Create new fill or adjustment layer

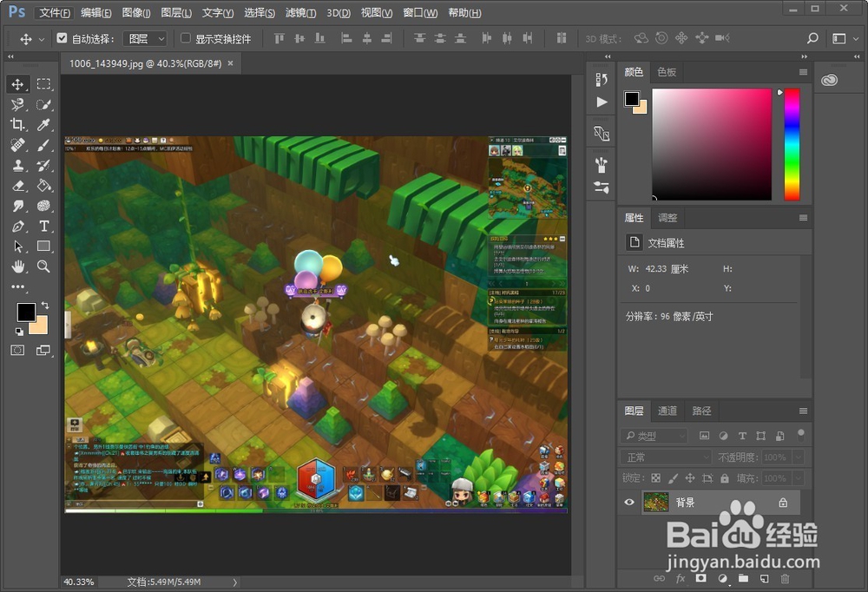722,579
